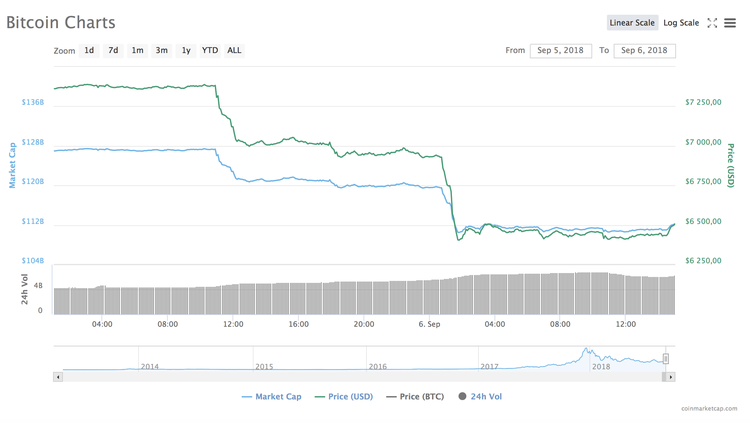The image size is (750, 423).
Task: Click the navigator left scroll arrow
Action: coord(58,377)
